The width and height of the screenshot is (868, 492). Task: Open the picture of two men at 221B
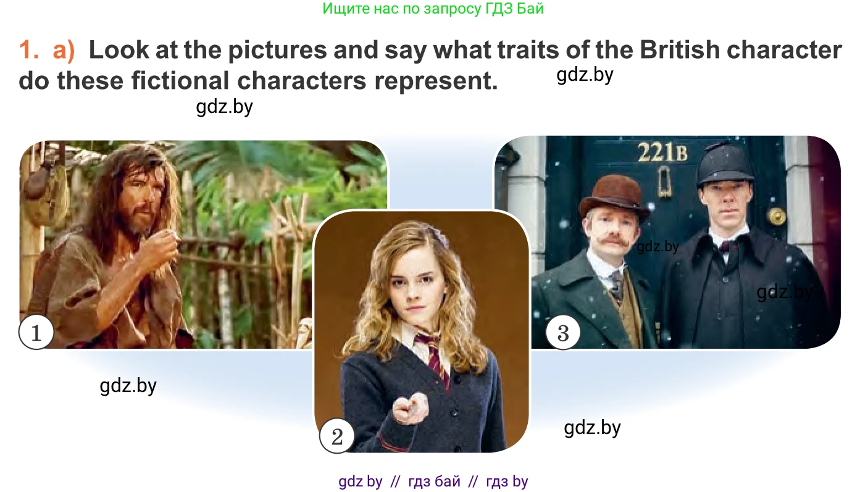coord(667,242)
